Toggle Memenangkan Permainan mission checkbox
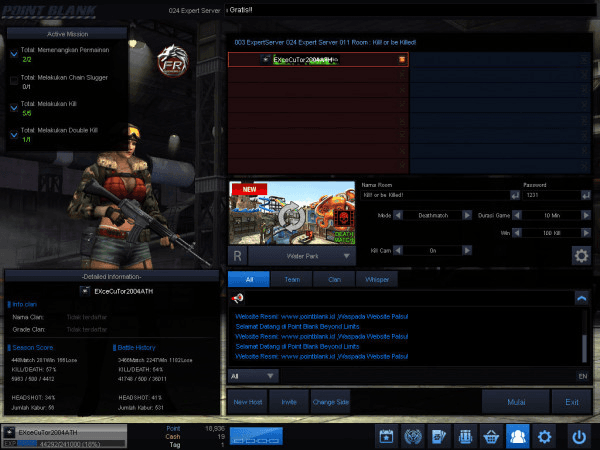 14,54
